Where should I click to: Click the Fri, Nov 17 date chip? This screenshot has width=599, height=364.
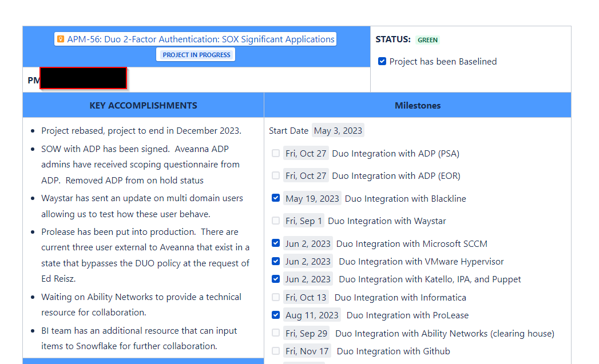pos(307,351)
